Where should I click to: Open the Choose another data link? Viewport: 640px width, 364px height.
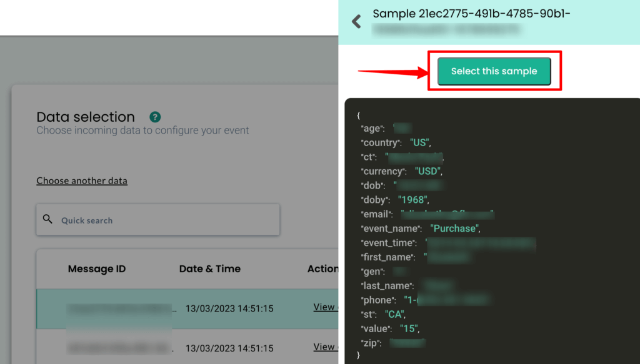point(82,180)
